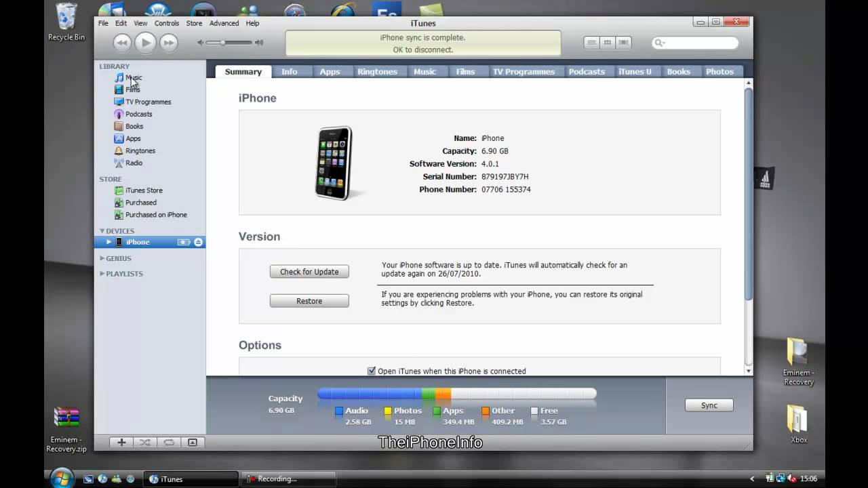The height and width of the screenshot is (488, 868).
Task: Expand the Genius section
Action: pyautogui.click(x=102, y=258)
